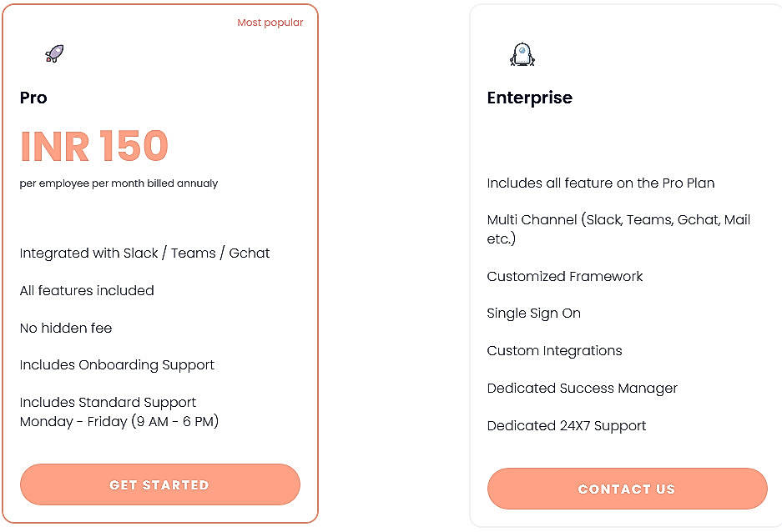Image resolution: width=782 pixels, height=532 pixels.
Task: Click the No hidden fee text
Action: click(66, 328)
